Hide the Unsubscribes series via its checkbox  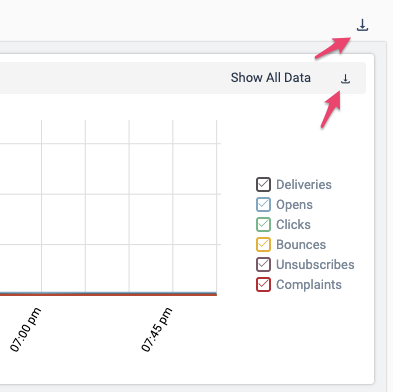(263, 264)
